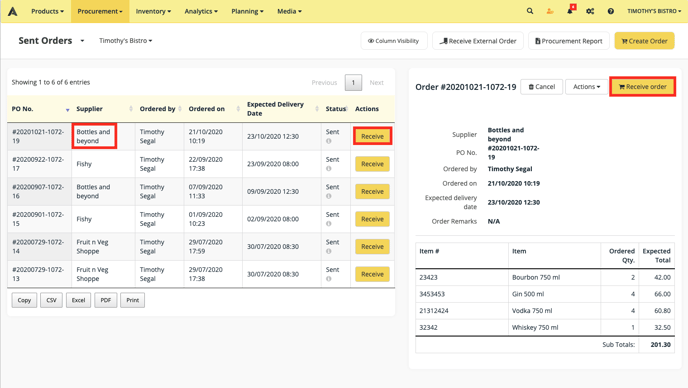Receive order #20200901-1072-15
This screenshot has height=388, width=688.
[372, 219]
